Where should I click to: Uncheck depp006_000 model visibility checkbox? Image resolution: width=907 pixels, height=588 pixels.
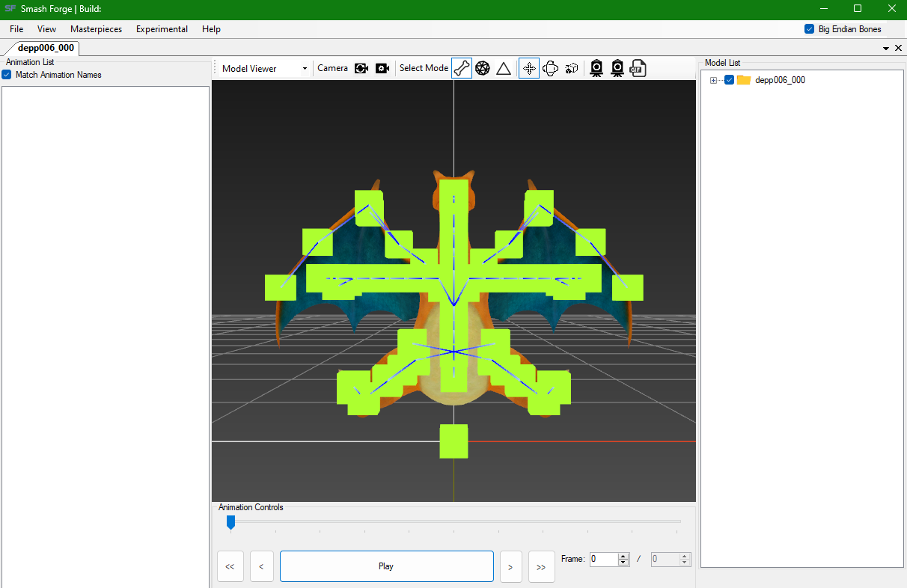pos(730,80)
